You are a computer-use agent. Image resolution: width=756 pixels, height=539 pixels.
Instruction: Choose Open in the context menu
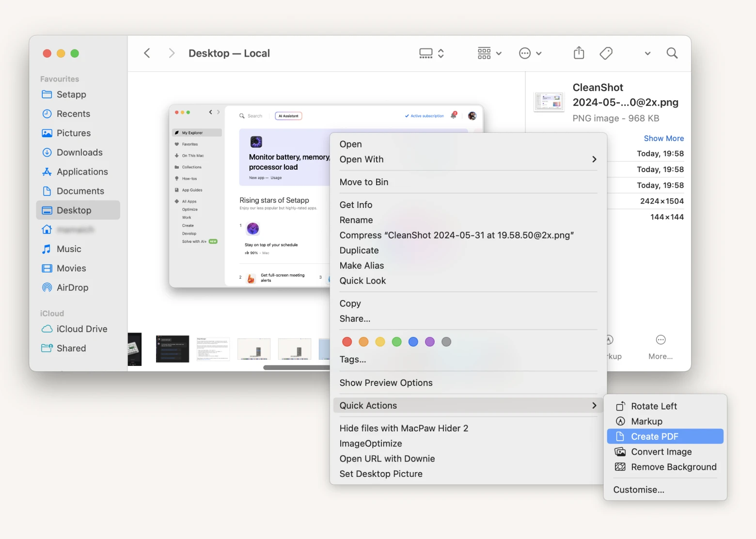click(468, 144)
